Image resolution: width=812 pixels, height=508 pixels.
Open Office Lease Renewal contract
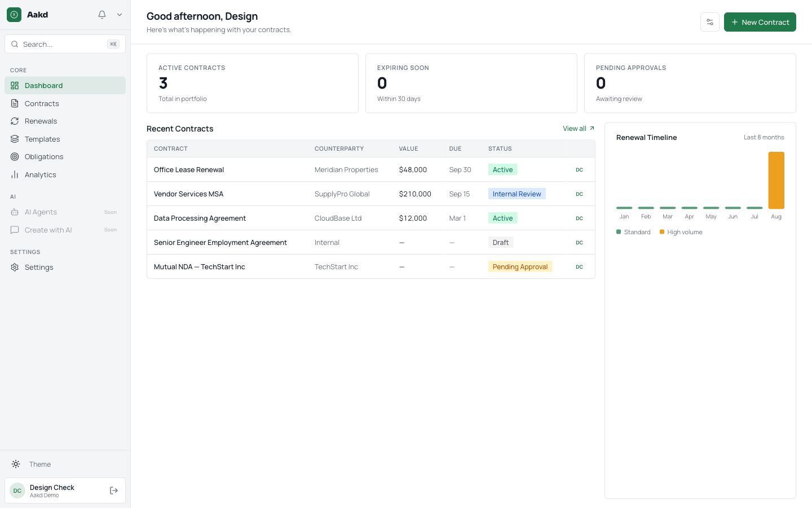[189, 170]
